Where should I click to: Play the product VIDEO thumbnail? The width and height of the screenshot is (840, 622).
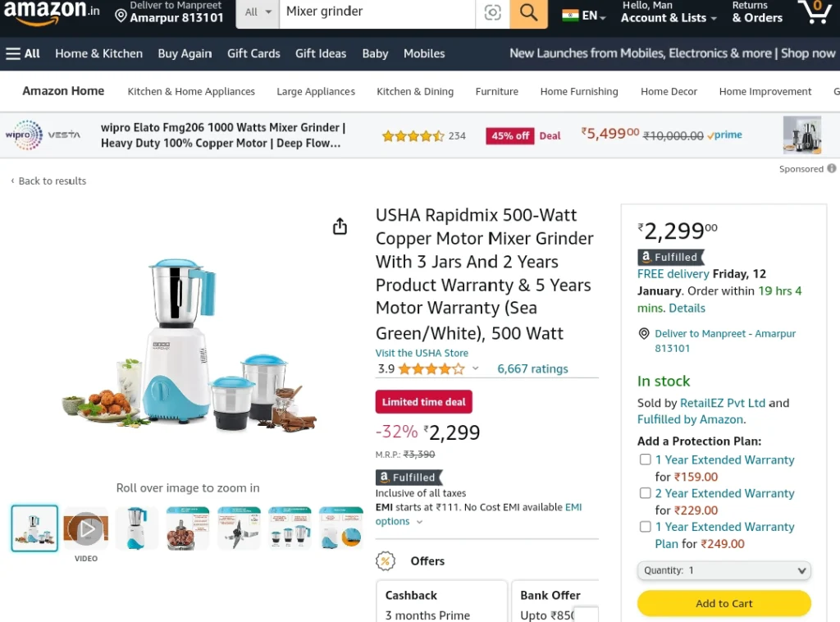(x=86, y=528)
